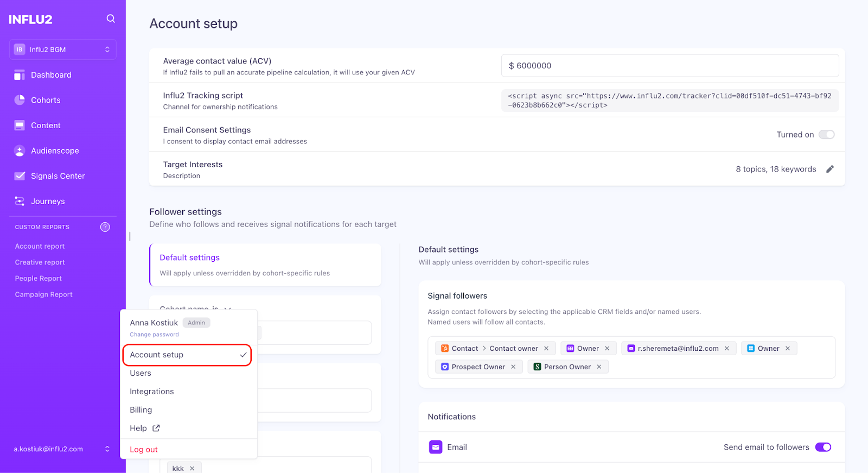The image size is (868, 473).
Task: Log out of the account
Action: pos(144,450)
